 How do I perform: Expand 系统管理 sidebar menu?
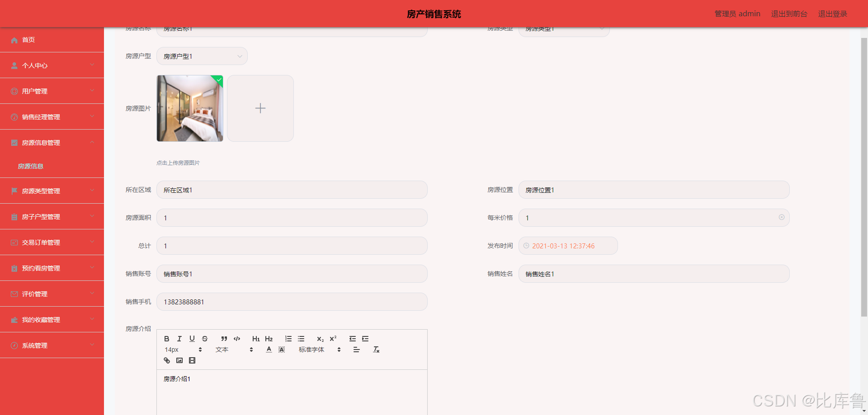click(52, 345)
